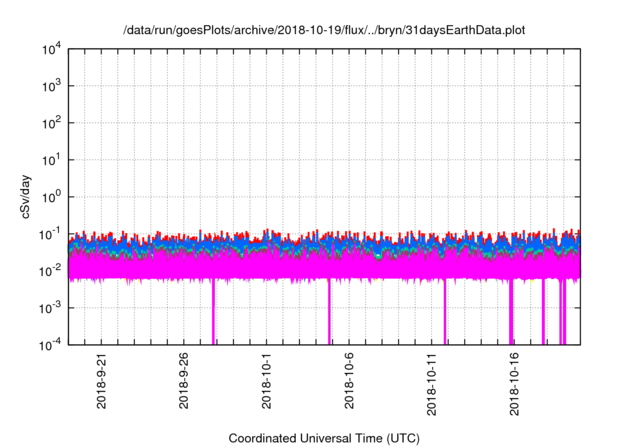Click the 2018-10-16 date tick label

[514, 384]
